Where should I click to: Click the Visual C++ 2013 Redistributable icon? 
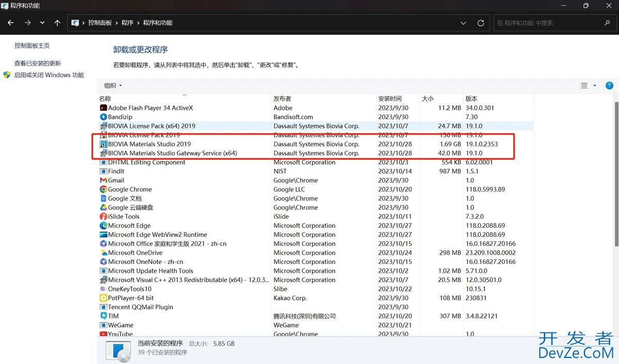coord(103,280)
